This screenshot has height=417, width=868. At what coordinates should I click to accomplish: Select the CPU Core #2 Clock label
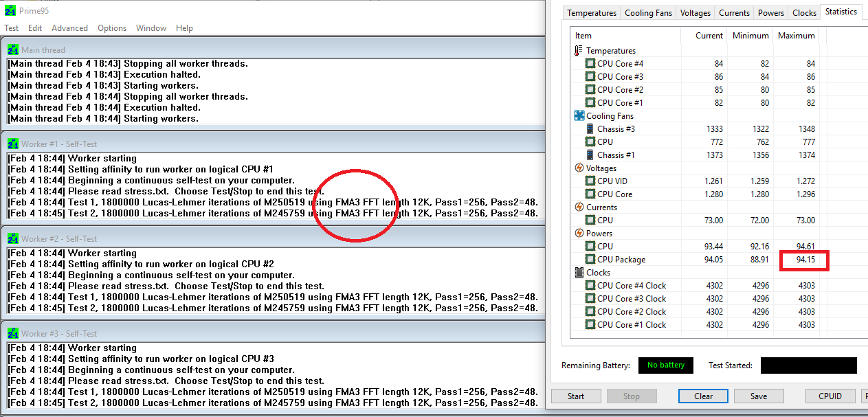tap(632, 312)
